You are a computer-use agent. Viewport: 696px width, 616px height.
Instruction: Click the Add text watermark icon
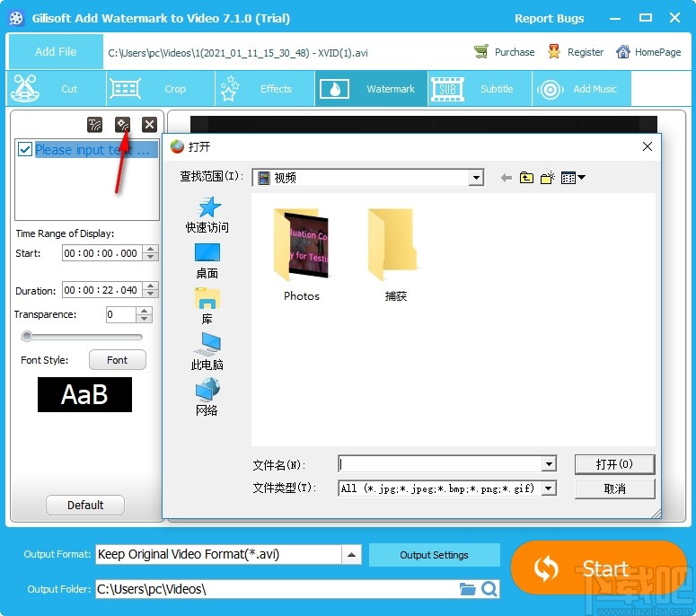pyautogui.click(x=94, y=125)
